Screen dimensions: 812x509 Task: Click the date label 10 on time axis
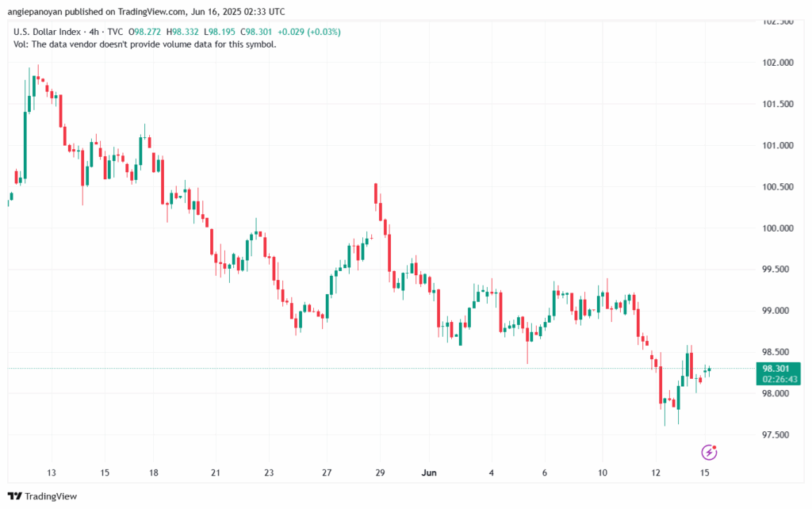coord(603,473)
